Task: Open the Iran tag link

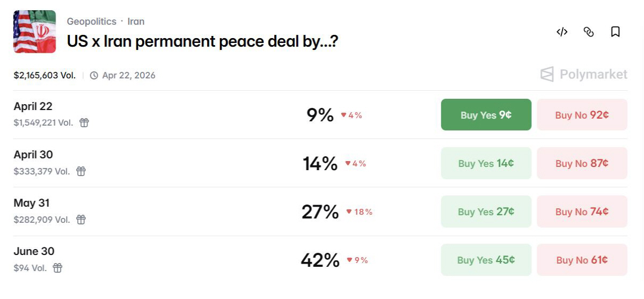Action: (136, 21)
